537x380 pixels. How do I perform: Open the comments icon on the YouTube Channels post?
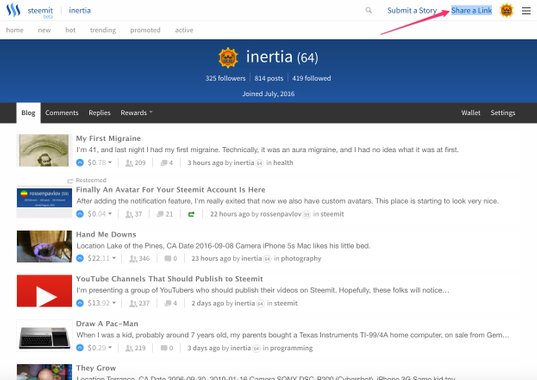[x=168, y=303]
